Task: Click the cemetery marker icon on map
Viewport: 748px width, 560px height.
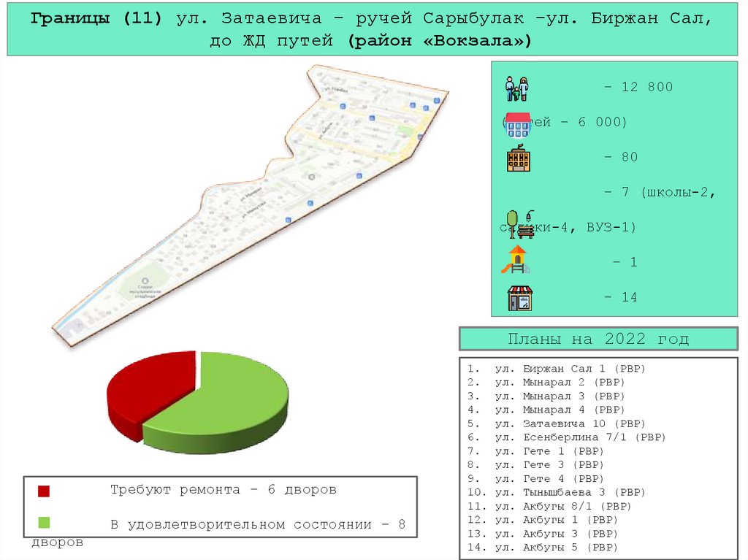Action: point(145,278)
